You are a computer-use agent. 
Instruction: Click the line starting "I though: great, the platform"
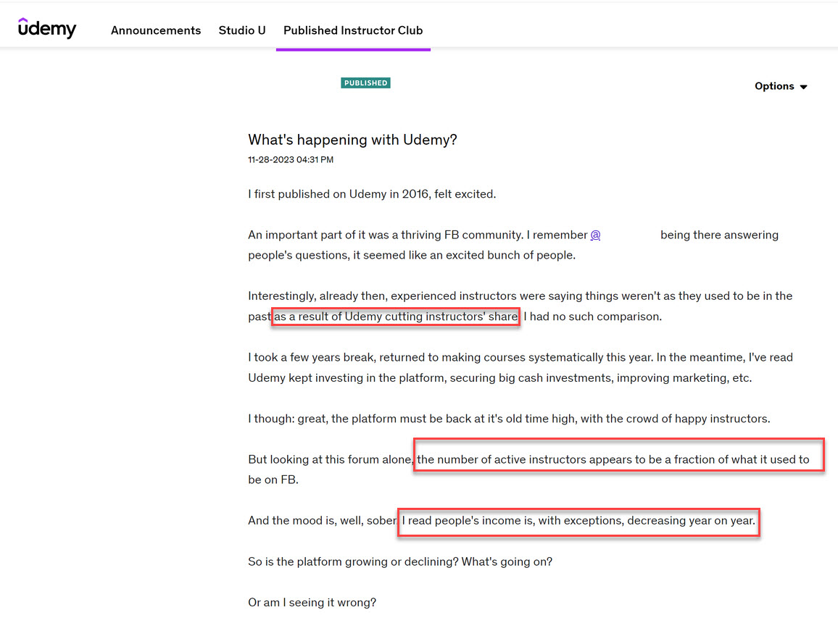(509, 419)
